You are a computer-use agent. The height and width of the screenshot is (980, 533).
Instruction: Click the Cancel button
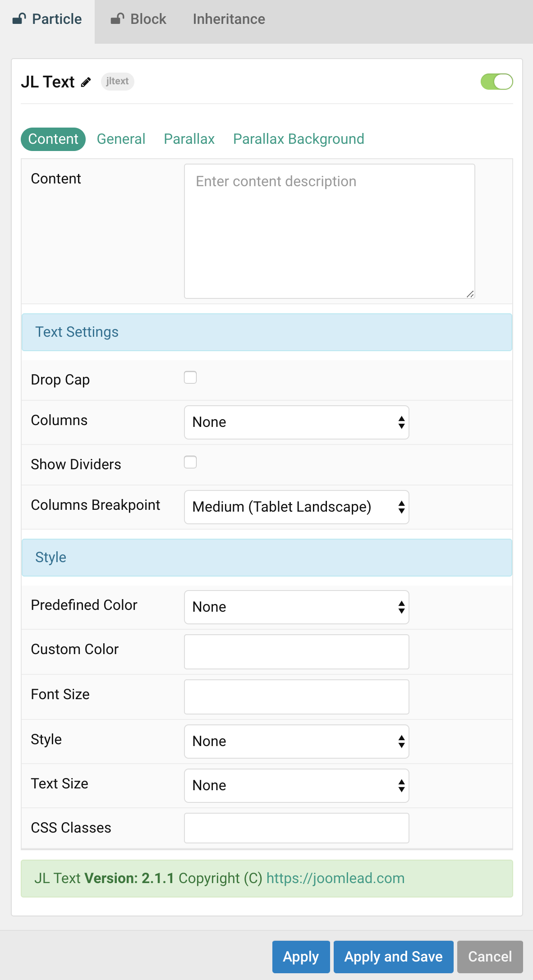point(490,957)
